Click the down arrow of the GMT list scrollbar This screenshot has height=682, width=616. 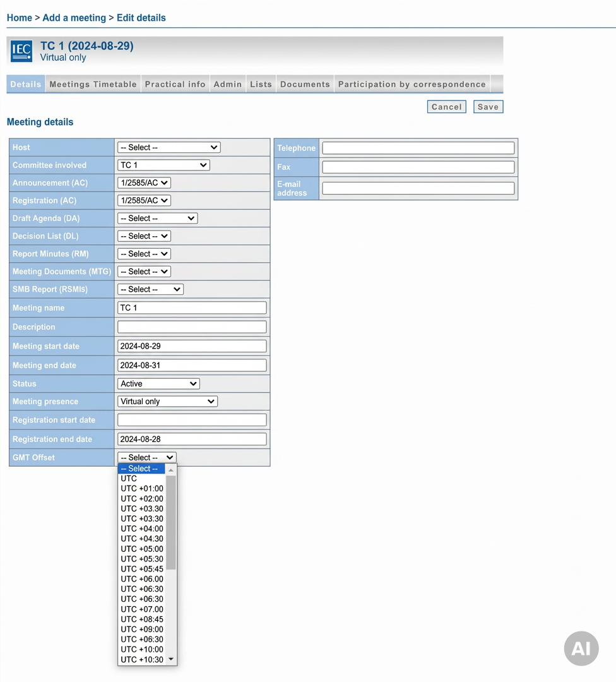pyautogui.click(x=171, y=659)
